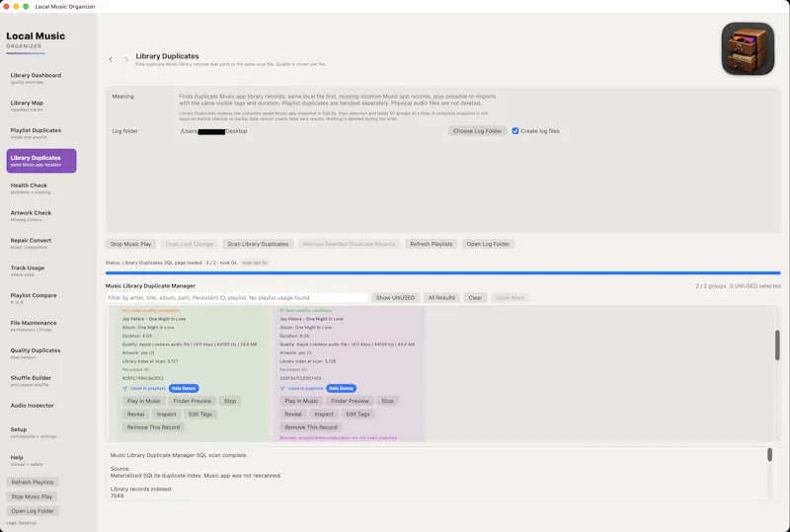Viewport: 790px width, 532px height.
Task: Click the log folder path text
Action: (x=213, y=131)
